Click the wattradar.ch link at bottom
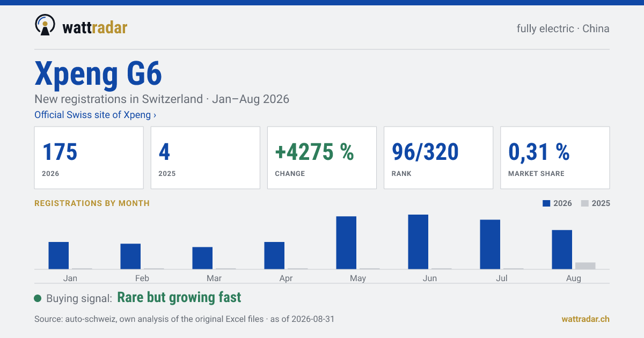This screenshot has width=644, height=338. coord(586,319)
